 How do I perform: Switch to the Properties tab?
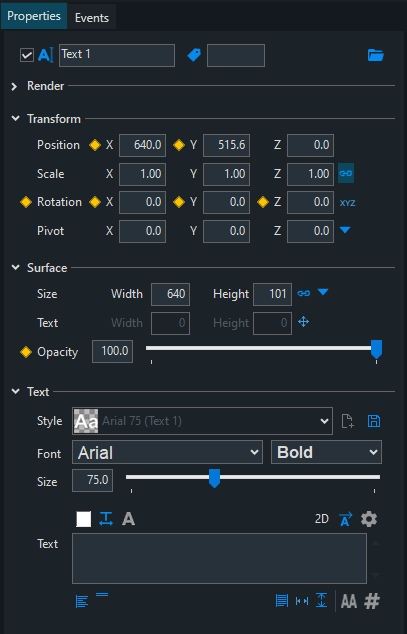[34, 16]
